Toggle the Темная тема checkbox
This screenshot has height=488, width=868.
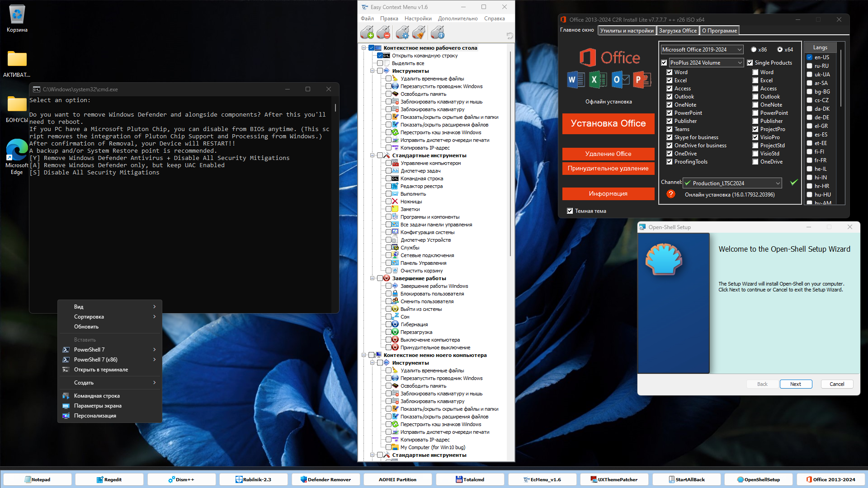(570, 211)
